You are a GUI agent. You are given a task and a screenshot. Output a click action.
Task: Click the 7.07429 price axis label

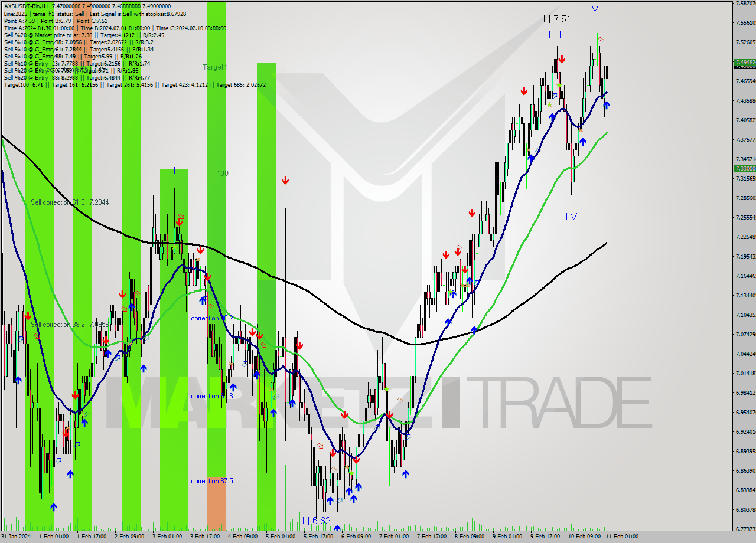click(x=744, y=334)
